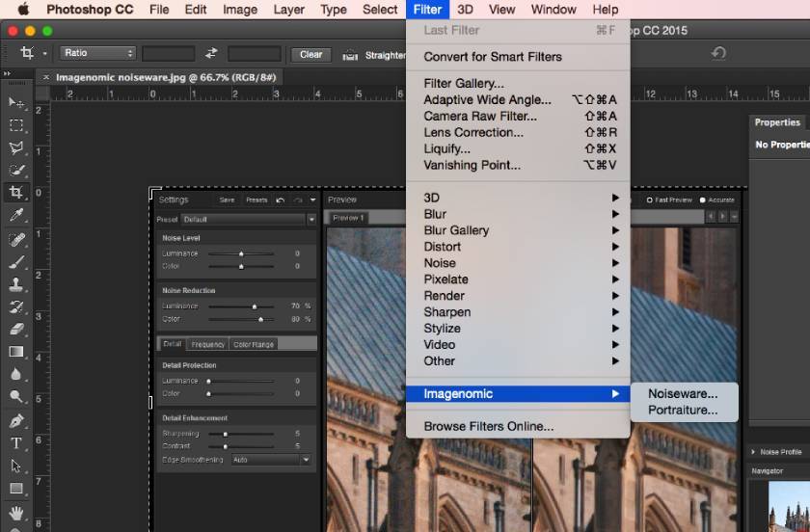Pick the Clone Stamp tool
Screen dimensions: 810x532
click(16, 284)
